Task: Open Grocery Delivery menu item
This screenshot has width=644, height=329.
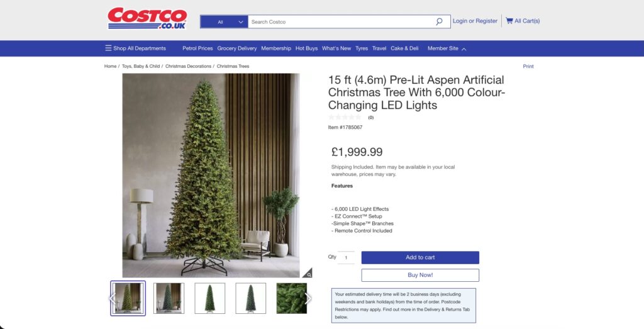Action: pyautogui.click(x=237, y=48)
